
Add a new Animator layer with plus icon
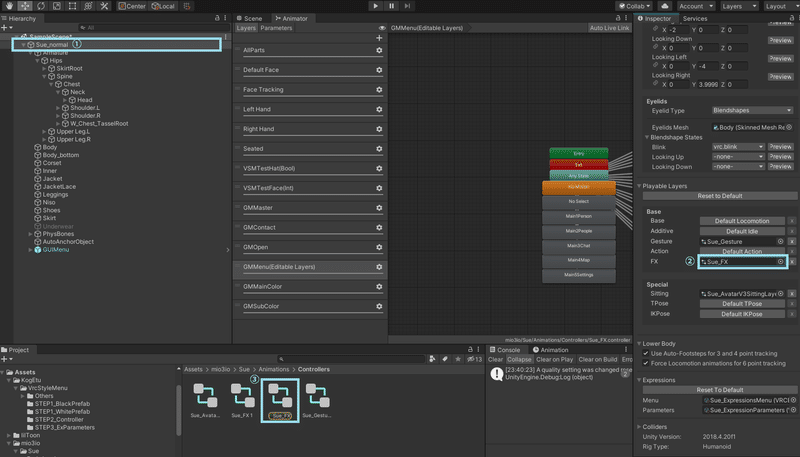(379, 38)
